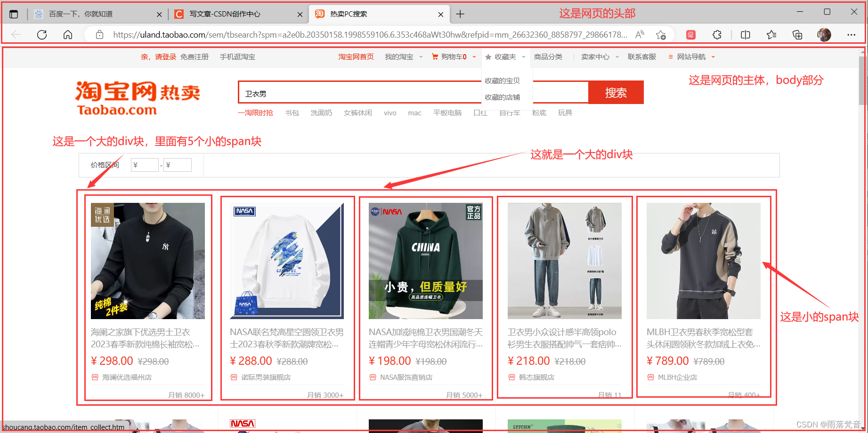Image resolution: width=868 pixels, height=433 pixels.
Task: Open the NASA联名梵高星空圆领卫衣 product title
Action: click(287, 338)
